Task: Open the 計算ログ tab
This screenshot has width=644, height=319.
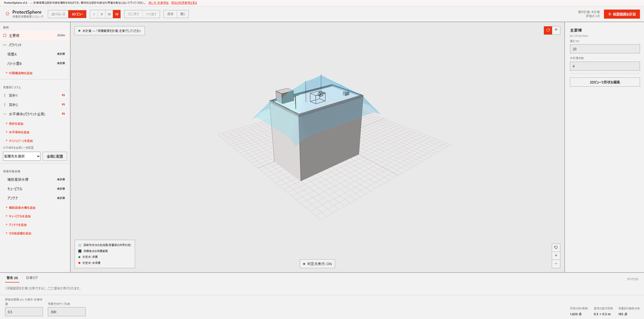Action: (x=32, y=278)
